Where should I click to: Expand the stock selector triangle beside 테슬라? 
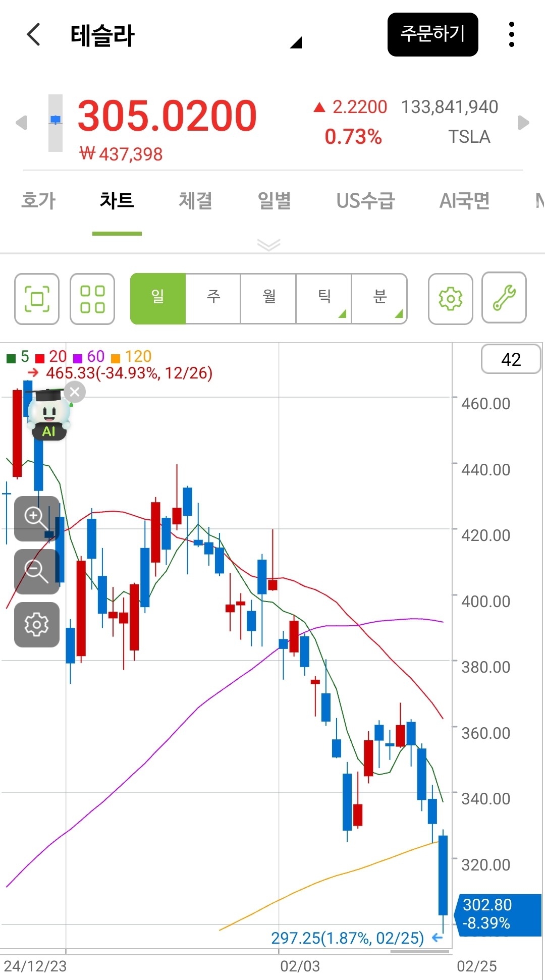[x=296, y=42]
